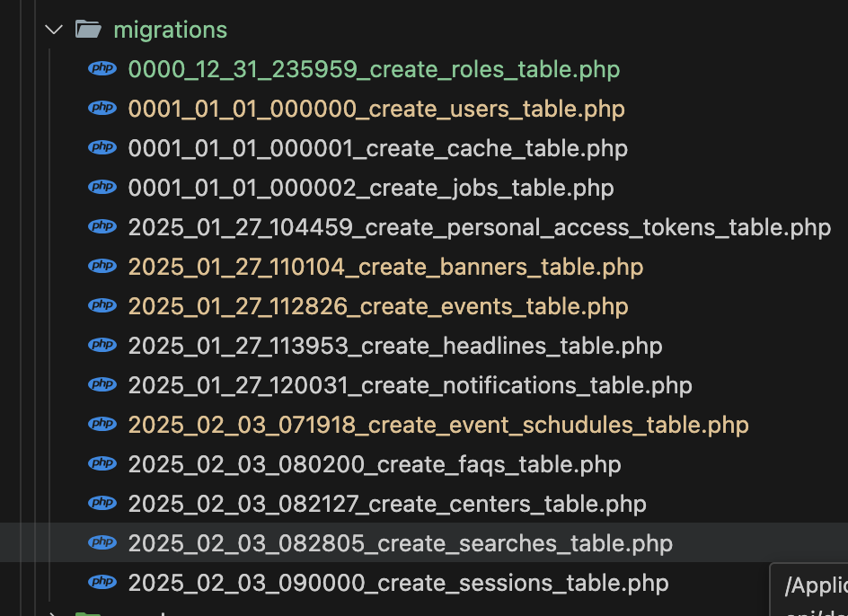Click PHP icon beside create_users_table file

click(102, 109)
